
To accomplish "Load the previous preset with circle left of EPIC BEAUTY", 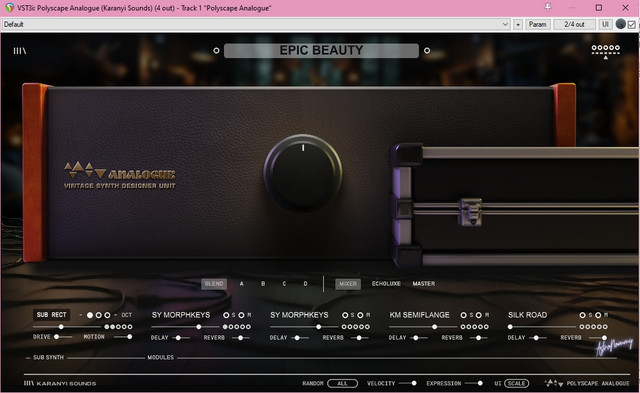I will tap(216, 51).
